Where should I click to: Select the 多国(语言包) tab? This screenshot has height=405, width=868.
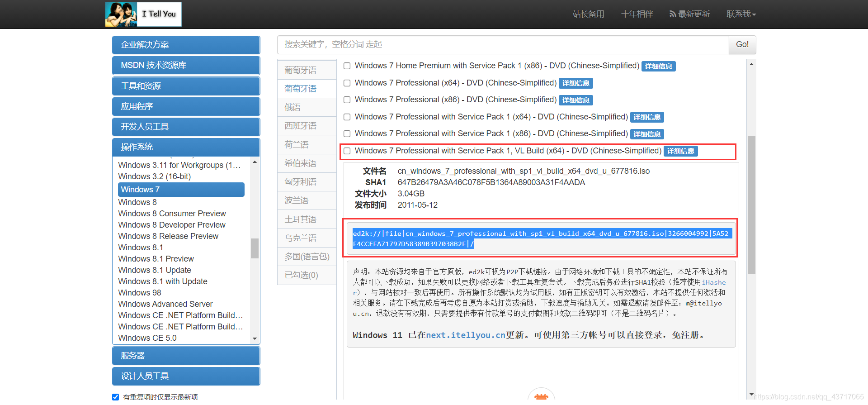307,257
